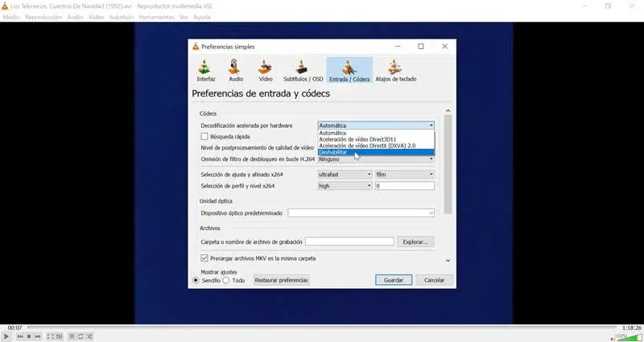Choose Deshabilitar hardware decoding option
The width and height of the screenshot is (644, 342).
click(376, 152)
